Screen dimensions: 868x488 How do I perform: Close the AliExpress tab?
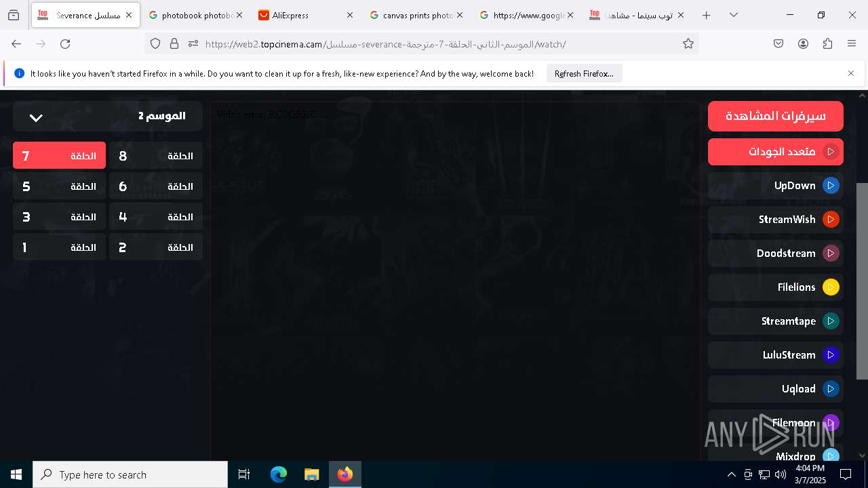click(x=349, y=15)
